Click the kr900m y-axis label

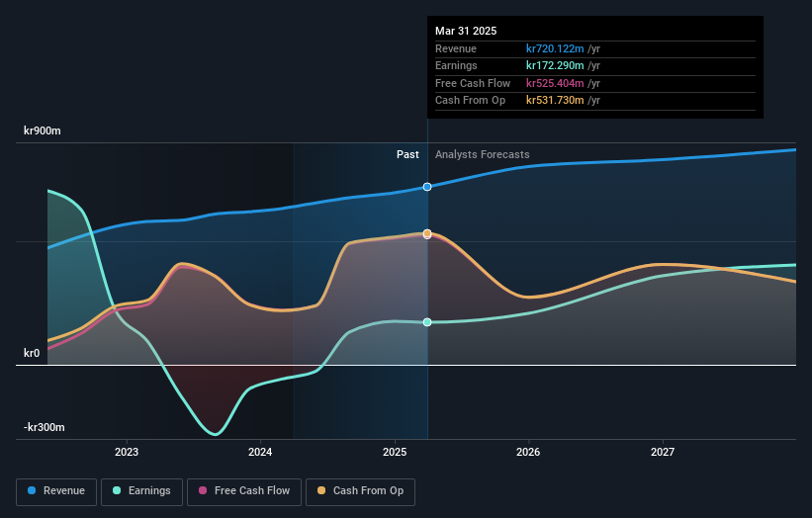[43, 130]
